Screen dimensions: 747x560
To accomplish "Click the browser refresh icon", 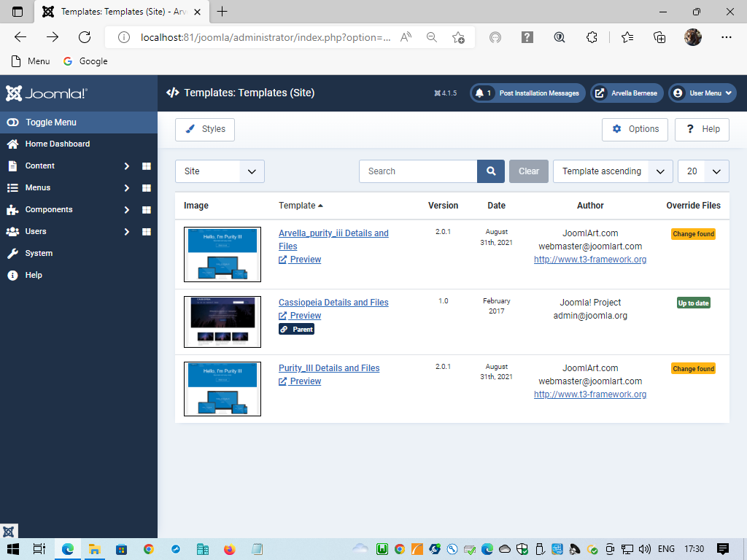I will tap(85, 37).
